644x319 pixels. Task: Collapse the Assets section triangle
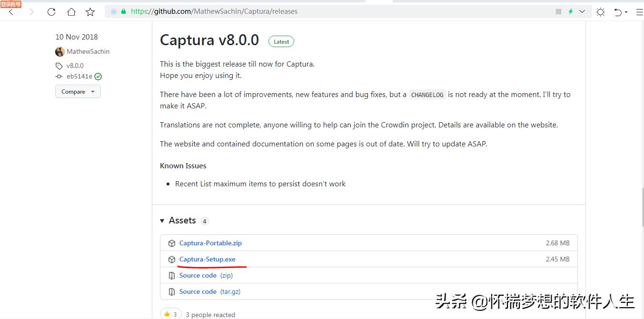[x=162, y=221]
